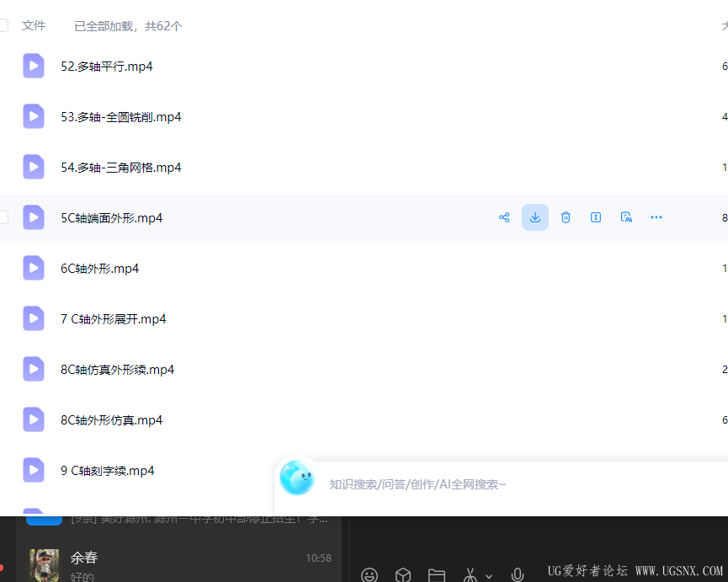Click the scissors screenshot icon in chat
Image resolution: width=728 pixels, height=582 pixels.
(x=470, y=575)
